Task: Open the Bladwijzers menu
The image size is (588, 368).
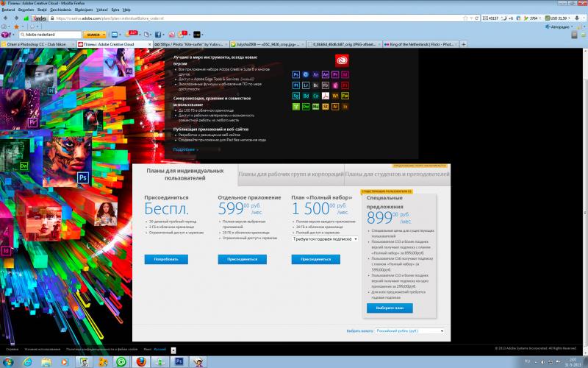Action: (84, 10)
